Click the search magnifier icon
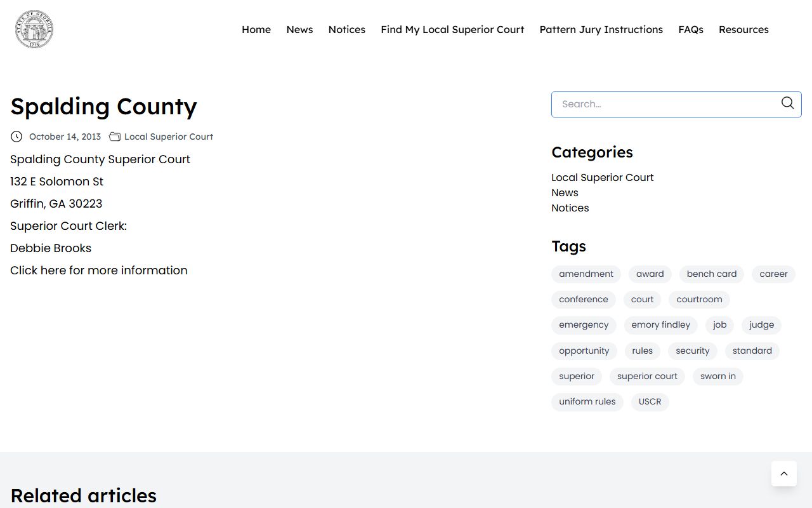This screenshot has width=812, height=508. tap(788, 104)
